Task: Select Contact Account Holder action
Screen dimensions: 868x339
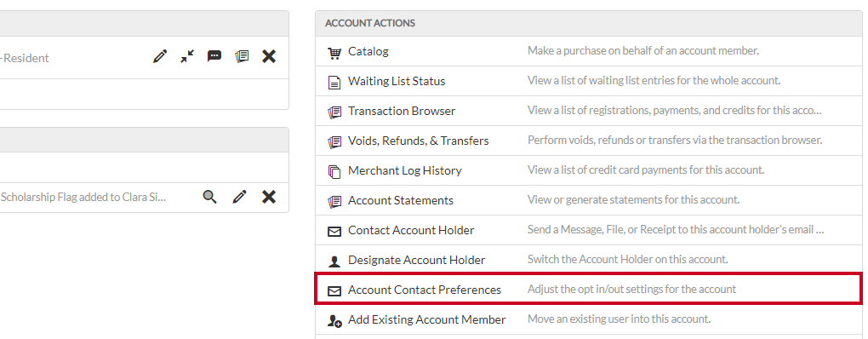Action: coord(411,231)
